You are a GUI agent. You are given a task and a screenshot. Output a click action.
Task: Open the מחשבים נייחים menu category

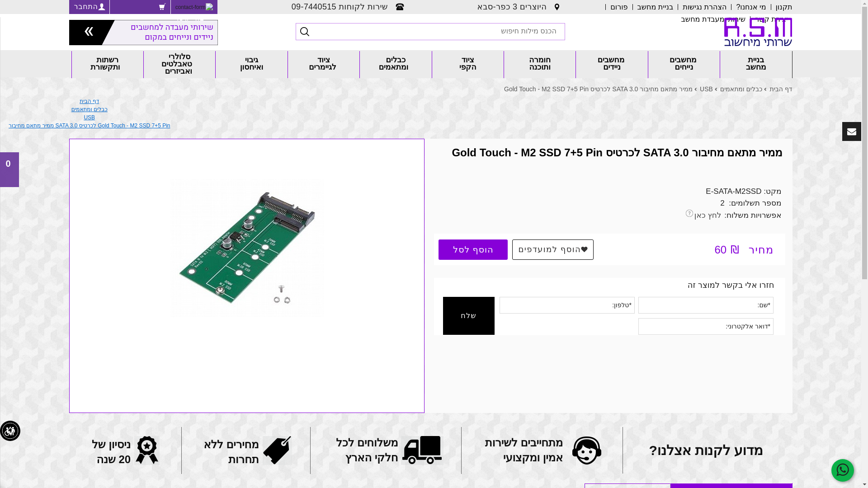[684, 64]
